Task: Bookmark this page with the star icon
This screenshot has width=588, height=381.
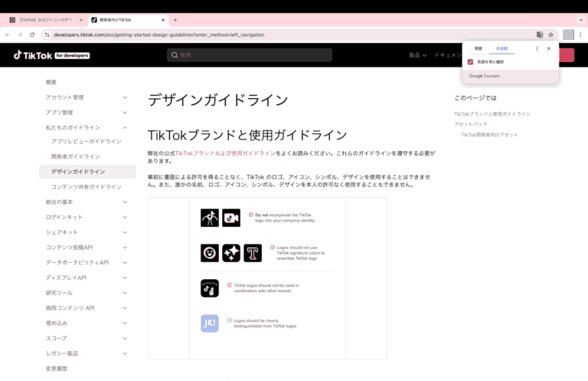Action: point(550,34)
